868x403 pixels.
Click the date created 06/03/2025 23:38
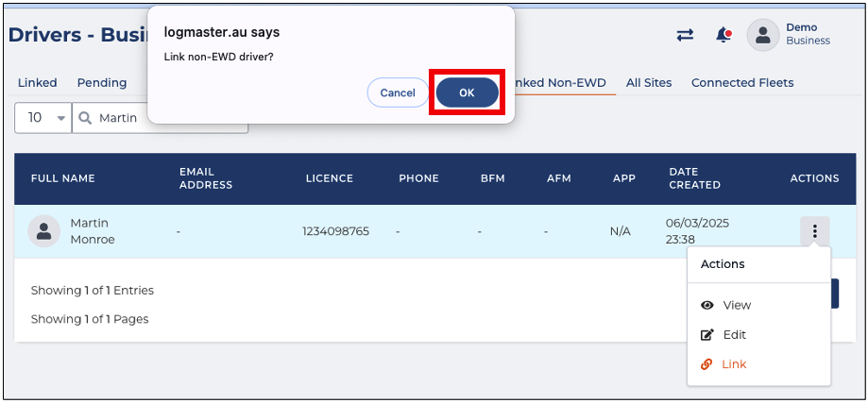coord(697,231)
